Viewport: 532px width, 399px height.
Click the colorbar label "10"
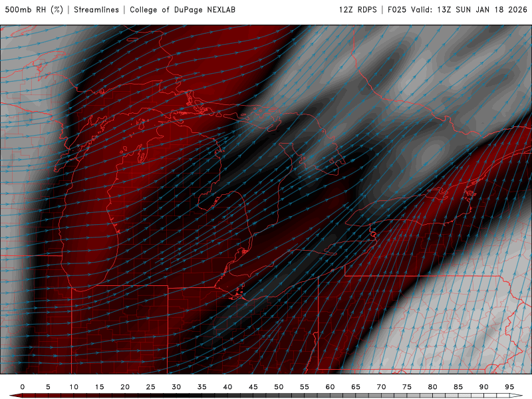pyautogui.click(x=74, y=387)
